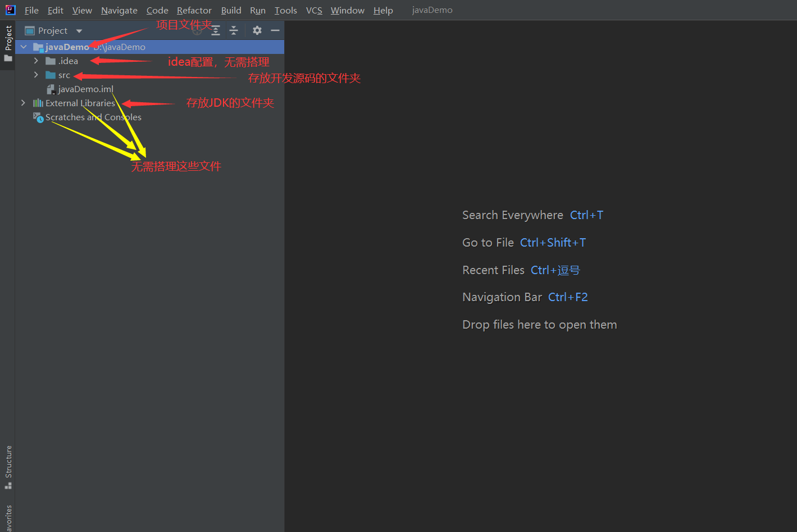Click the javaDemo title in the title bar

coord(432,10)
